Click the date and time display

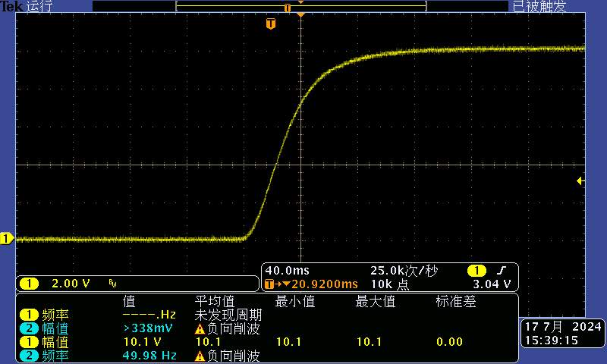click(562, 334)
